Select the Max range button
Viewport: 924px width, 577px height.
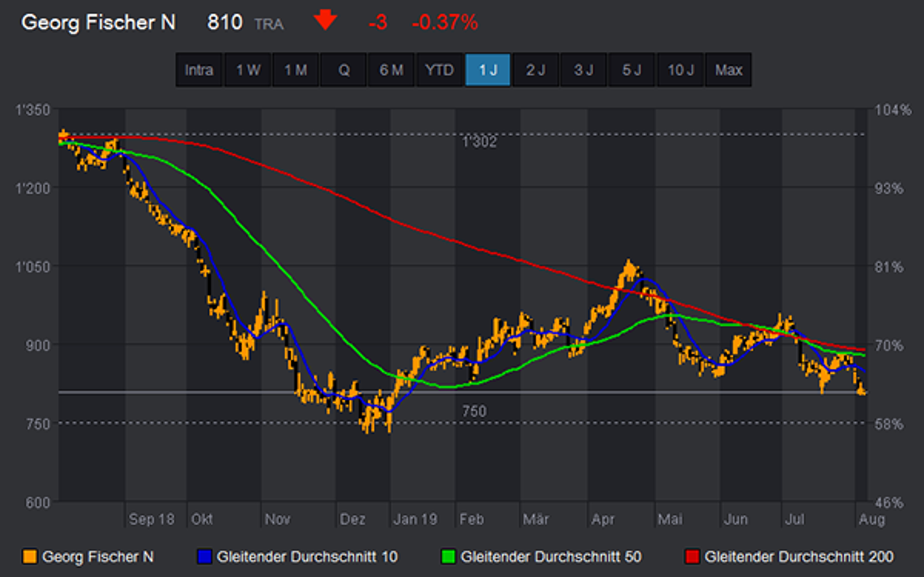click(728, 70)
